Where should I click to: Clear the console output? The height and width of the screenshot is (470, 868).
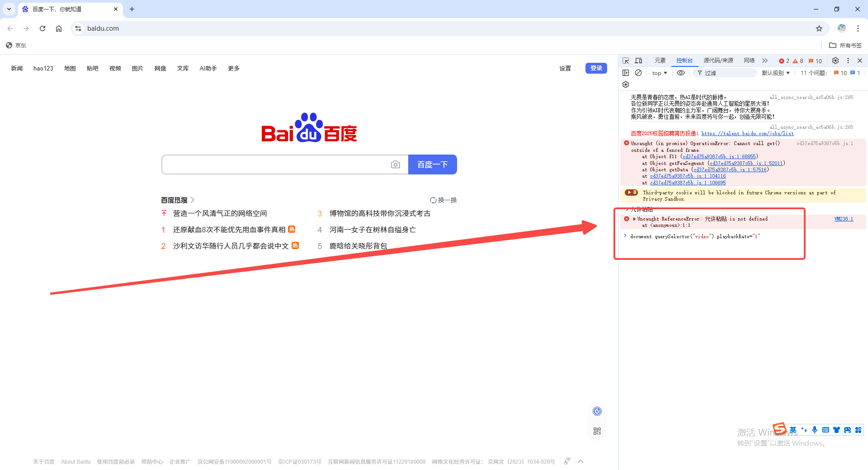[638, 73]
